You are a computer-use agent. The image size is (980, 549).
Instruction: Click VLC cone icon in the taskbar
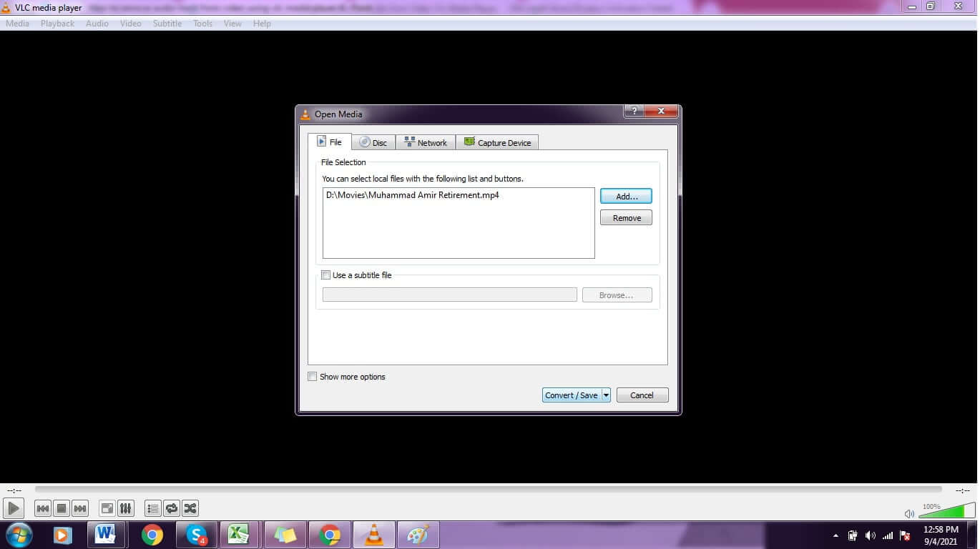[373, 535]
